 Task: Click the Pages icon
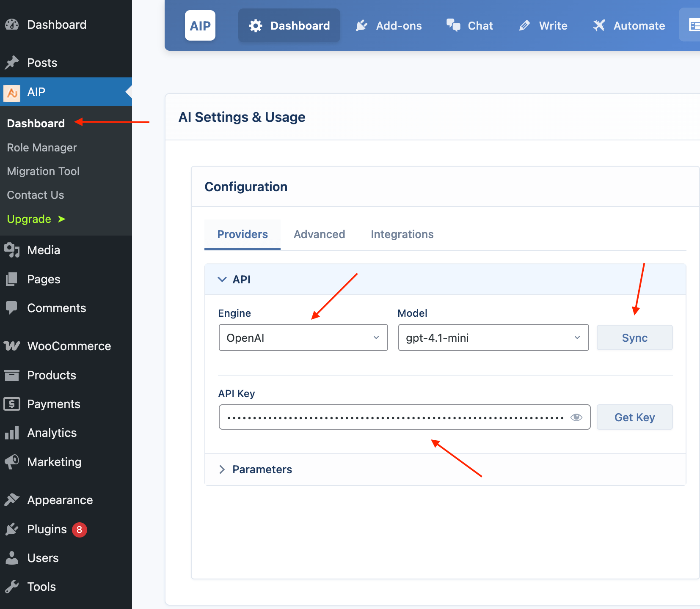[x=12, y=279]
